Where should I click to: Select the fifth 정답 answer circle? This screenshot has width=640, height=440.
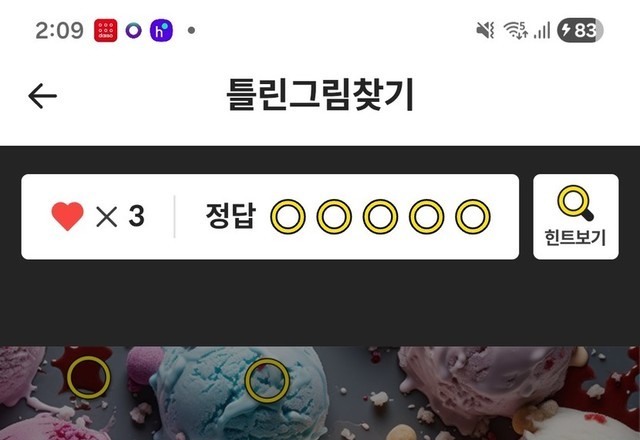coord(473,217)
